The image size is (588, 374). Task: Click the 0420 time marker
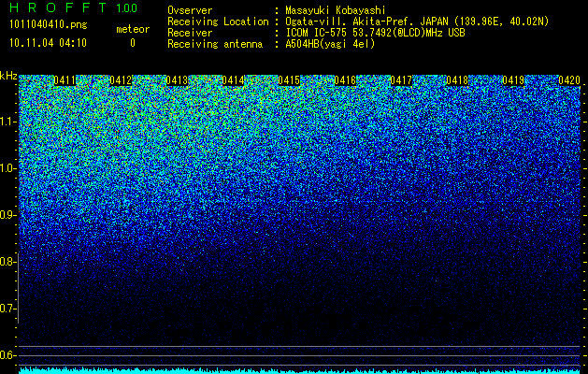pos(569,80)
